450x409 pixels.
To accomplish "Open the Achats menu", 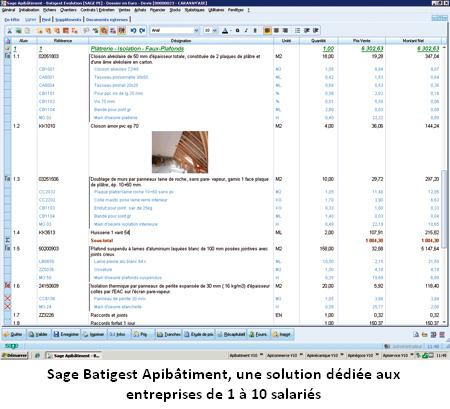I will click(x=140, y=10).
